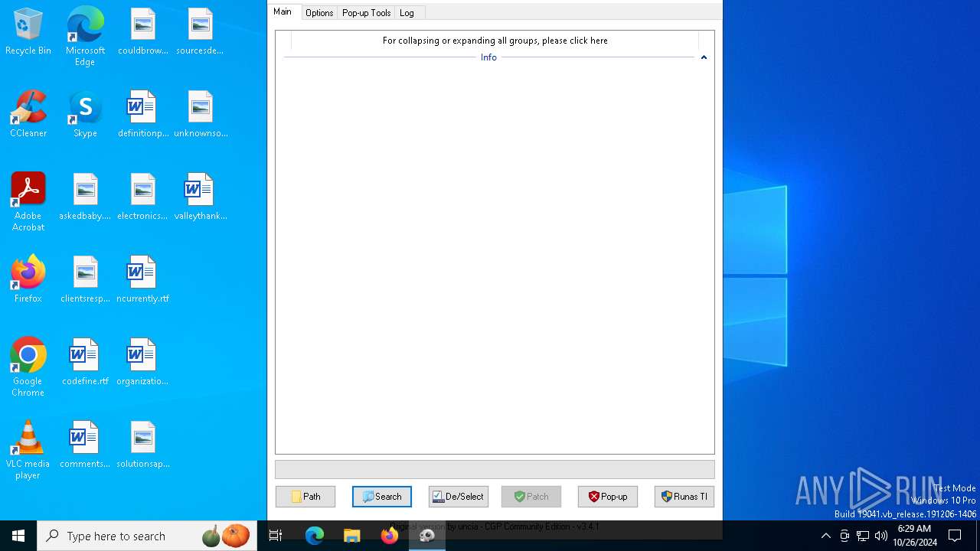Open Recycle Bin desktop icon
The width and height of the screenshot is (980, 551).
28,32
